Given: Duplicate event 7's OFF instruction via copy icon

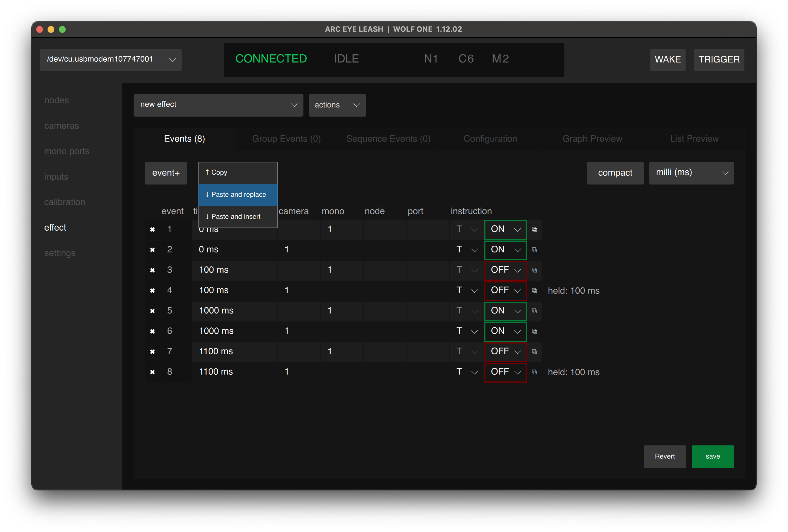Looking at the screenshot, I should click(x=535, y=352).
